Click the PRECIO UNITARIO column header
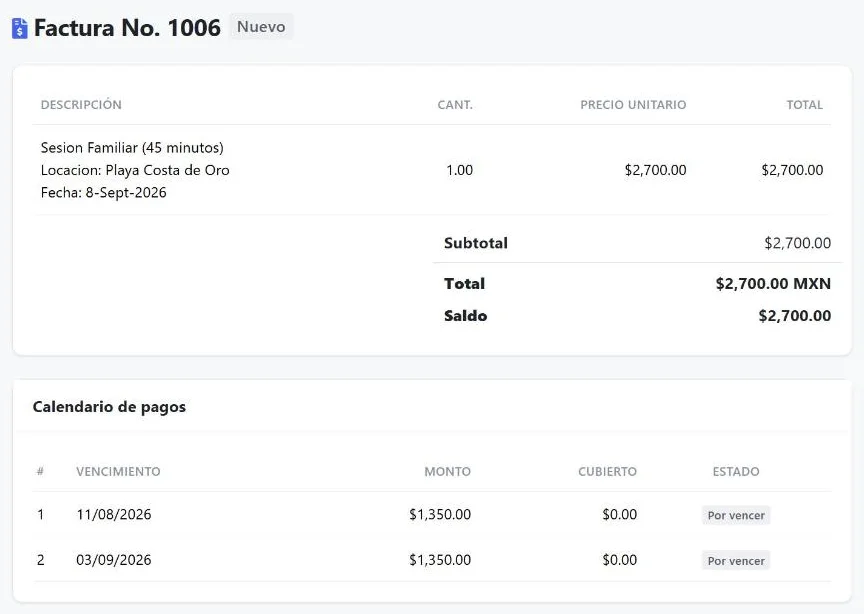The width and height of the screenshot is (864, 614). coord(633,105)
